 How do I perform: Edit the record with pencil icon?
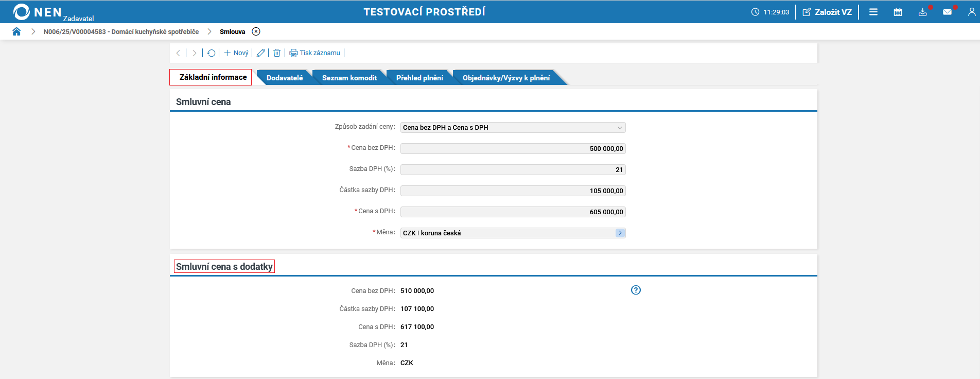(260, 53)
